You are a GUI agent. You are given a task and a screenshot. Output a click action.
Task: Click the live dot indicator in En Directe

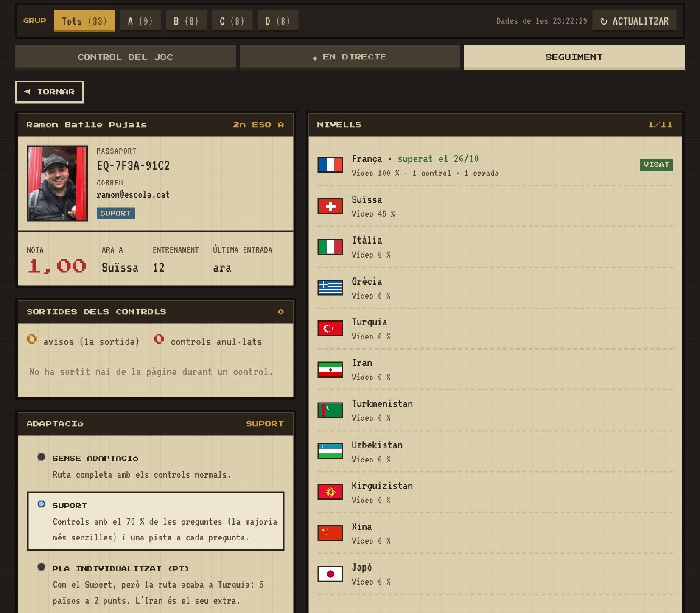coord(315,58)
